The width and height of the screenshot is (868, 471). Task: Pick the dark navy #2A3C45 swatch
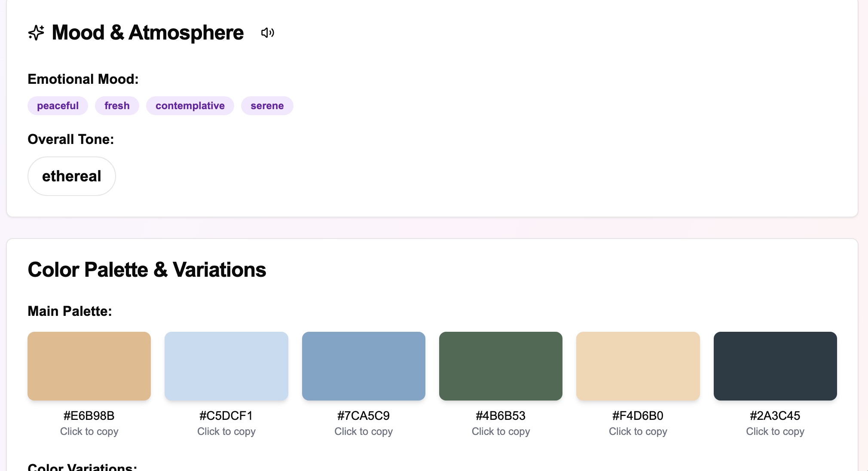point(775,366)
